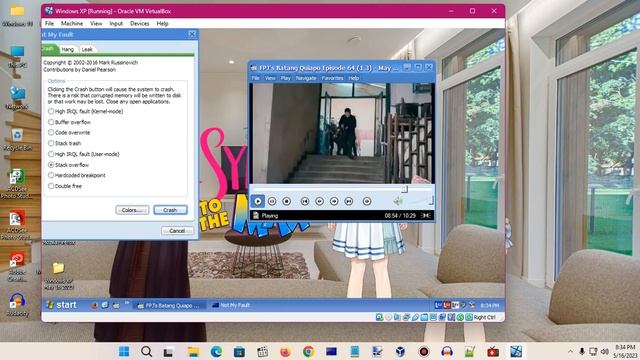The height and width of the screenshot is (360, 640).
Task: Mute the media player speaker icon
Action: pos(398,200)
